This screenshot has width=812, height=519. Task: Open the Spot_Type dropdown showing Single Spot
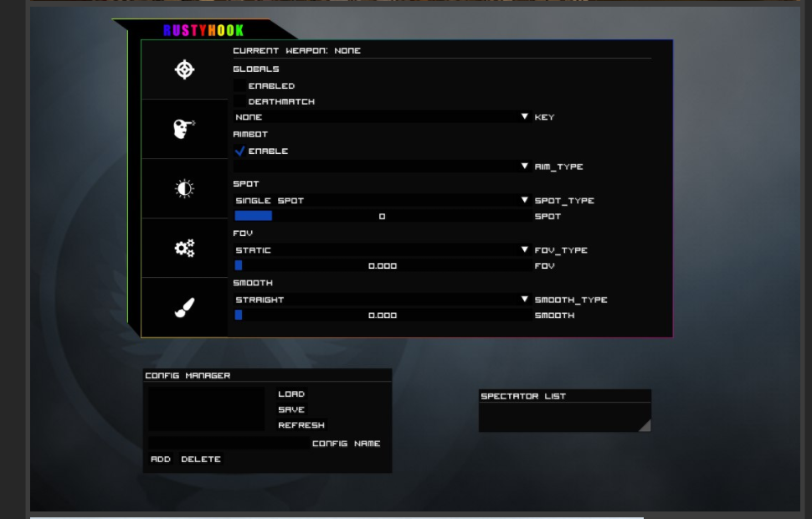(383, 200)
